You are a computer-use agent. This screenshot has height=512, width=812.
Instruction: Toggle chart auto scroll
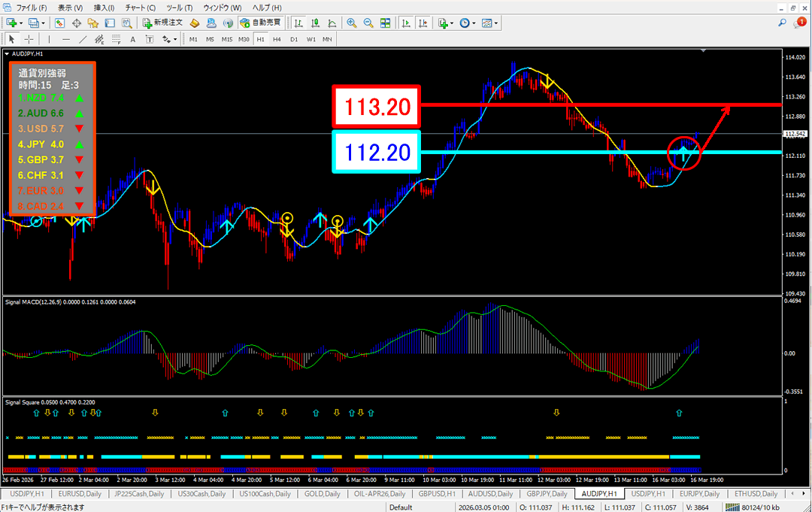(x=406, y=23)
